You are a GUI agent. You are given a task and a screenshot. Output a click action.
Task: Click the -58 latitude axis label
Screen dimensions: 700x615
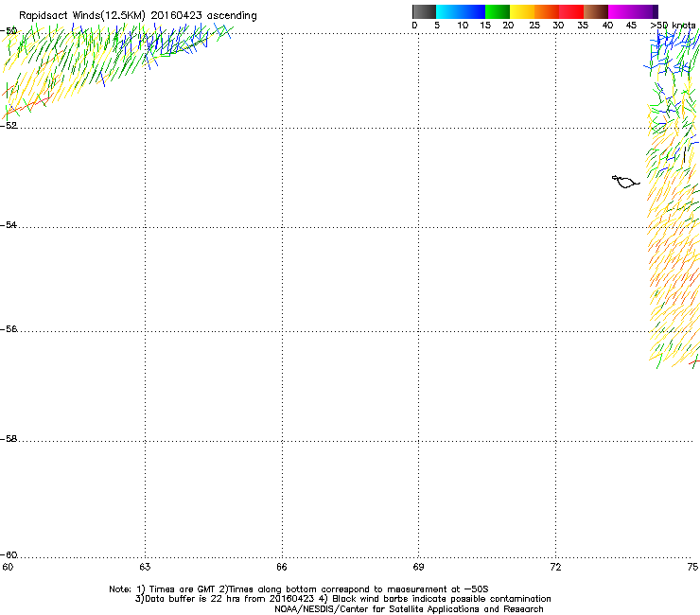(9, 439)
